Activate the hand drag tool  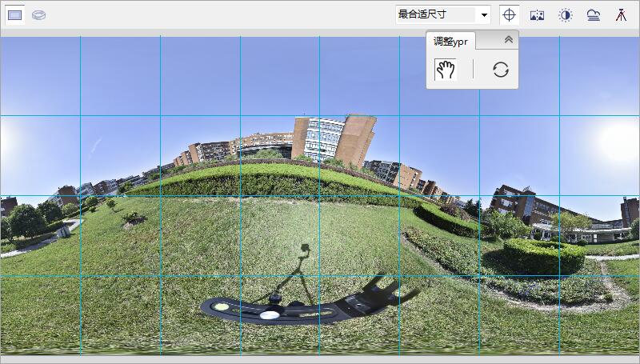click(x=446, y=70)
